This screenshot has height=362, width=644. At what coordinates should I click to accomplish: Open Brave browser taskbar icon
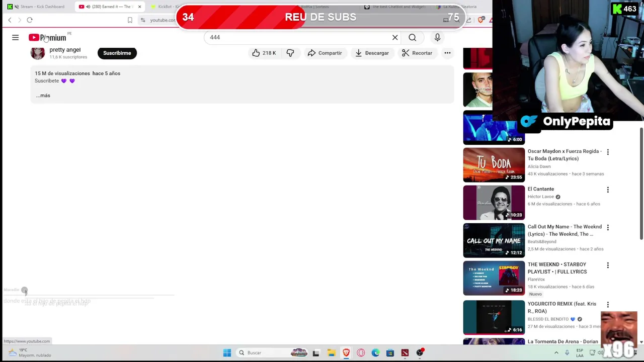(346, 353)
